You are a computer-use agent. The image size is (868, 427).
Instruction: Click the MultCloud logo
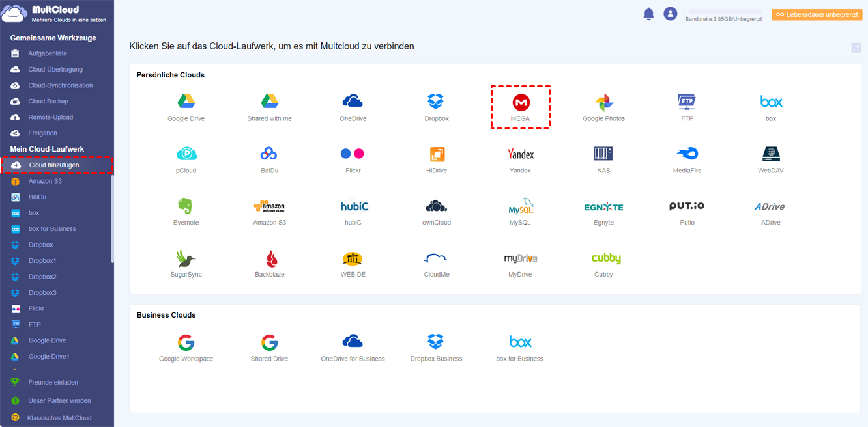tap(55, 14)
